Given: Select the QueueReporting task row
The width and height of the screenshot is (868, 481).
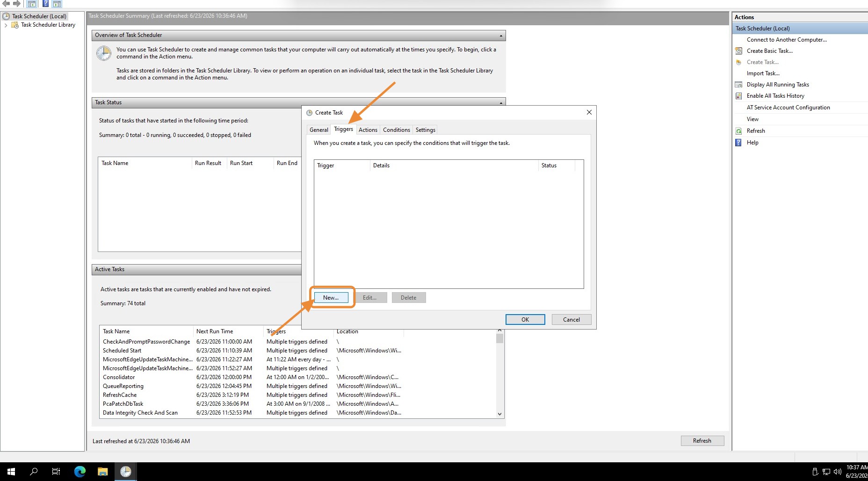Looking at the screenshot, I should (298, 386).
